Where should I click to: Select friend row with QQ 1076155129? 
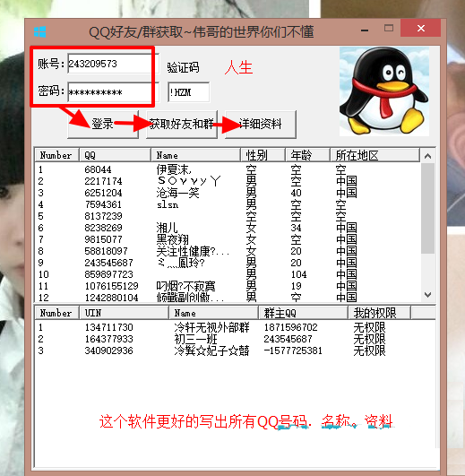pyautogui.click(x=228, y=286)
